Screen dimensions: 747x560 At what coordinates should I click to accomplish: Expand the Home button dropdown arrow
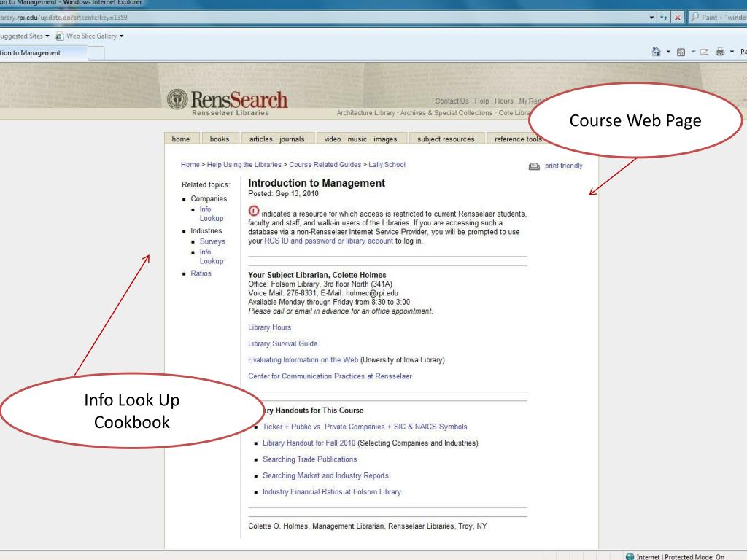(668, 52)
